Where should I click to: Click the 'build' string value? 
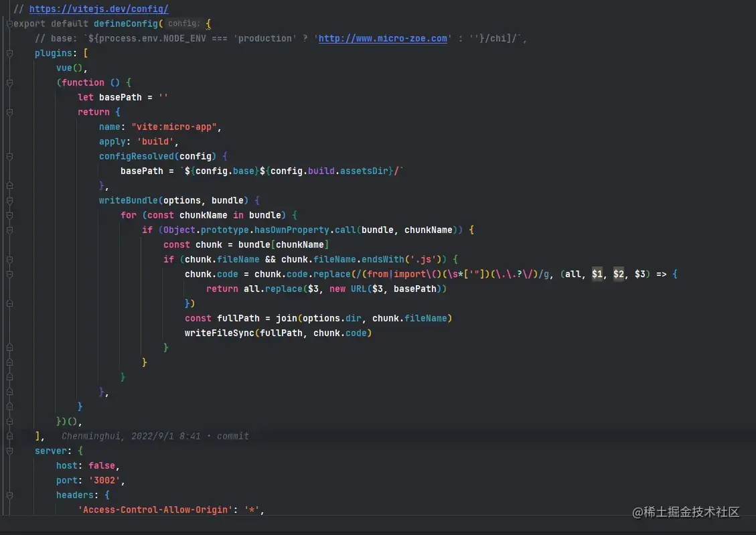pos(155,142)
